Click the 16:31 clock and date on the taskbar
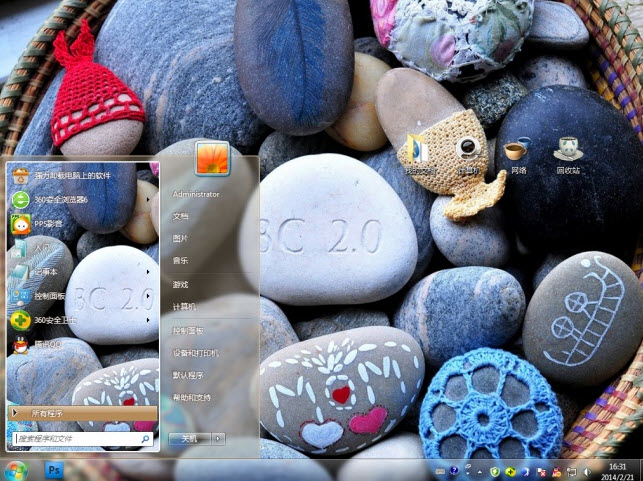 click(x=617, y=472)
